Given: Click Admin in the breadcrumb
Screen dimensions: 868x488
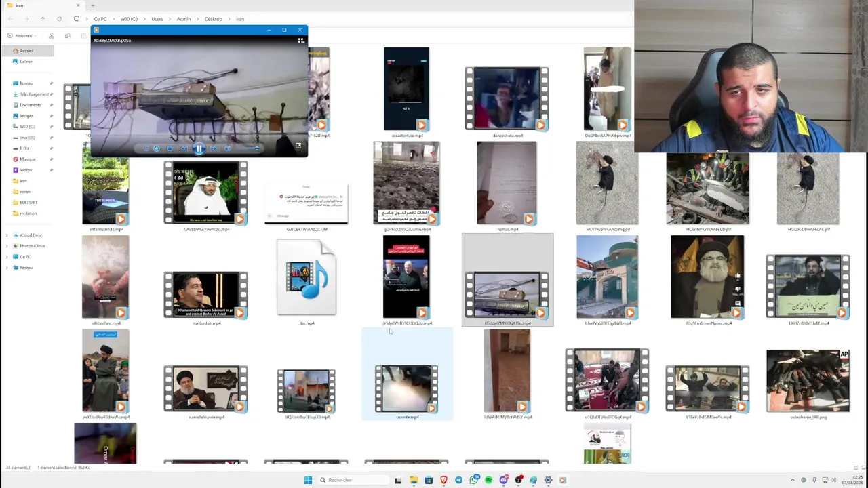Looking at the screenshot, I should [184, 19].
